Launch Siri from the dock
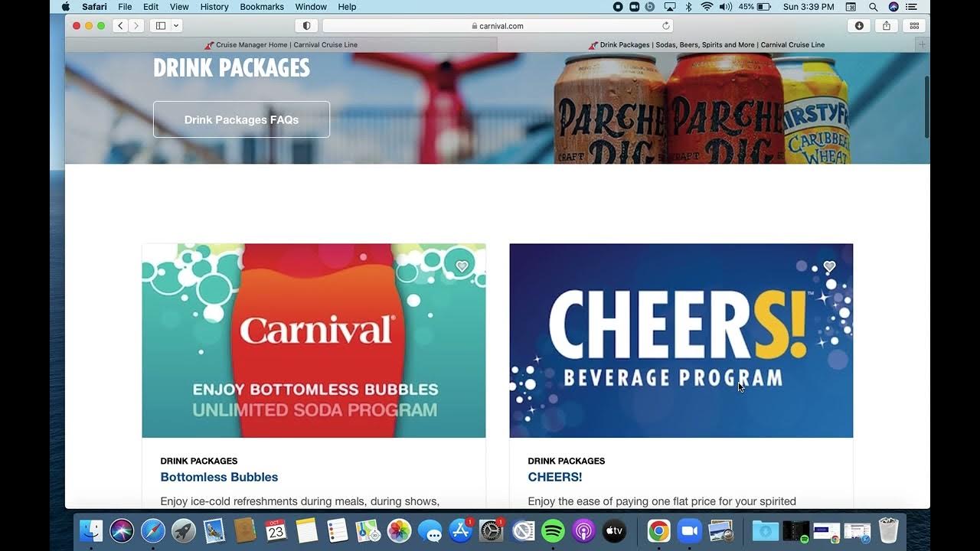 (122, 530)
